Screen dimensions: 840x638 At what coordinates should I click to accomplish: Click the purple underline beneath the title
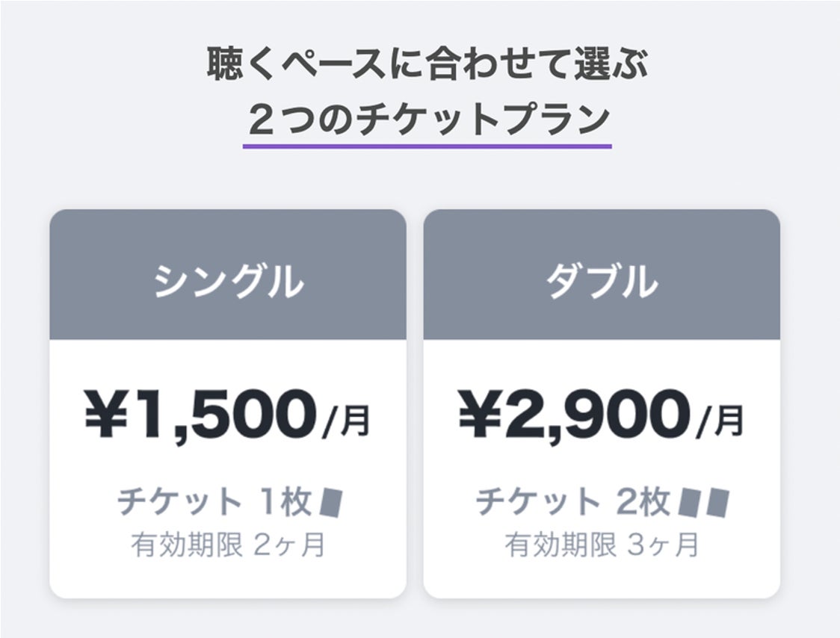[427, 146]
